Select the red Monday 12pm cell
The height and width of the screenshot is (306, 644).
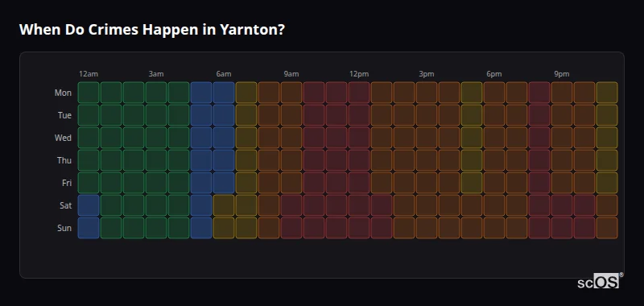359,93
